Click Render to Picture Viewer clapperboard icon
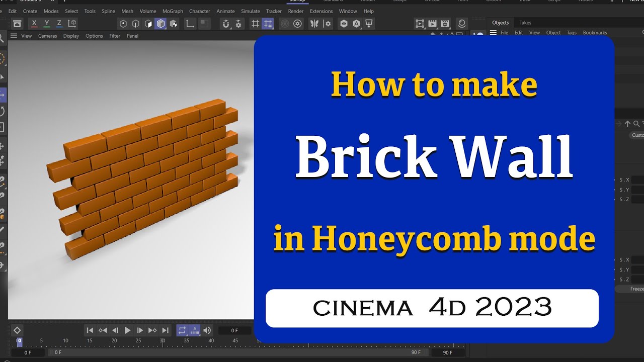Viewport: 644px width, 362px height. 432,24
